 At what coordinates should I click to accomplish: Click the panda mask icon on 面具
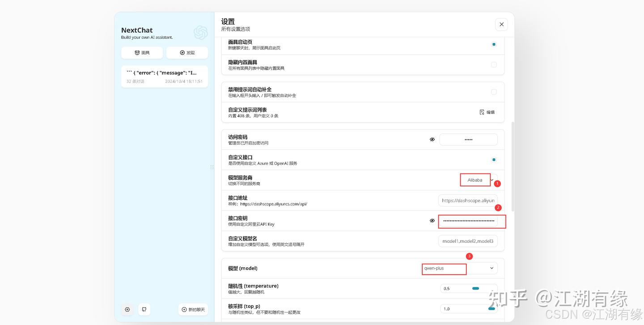[x=136, y=52]
